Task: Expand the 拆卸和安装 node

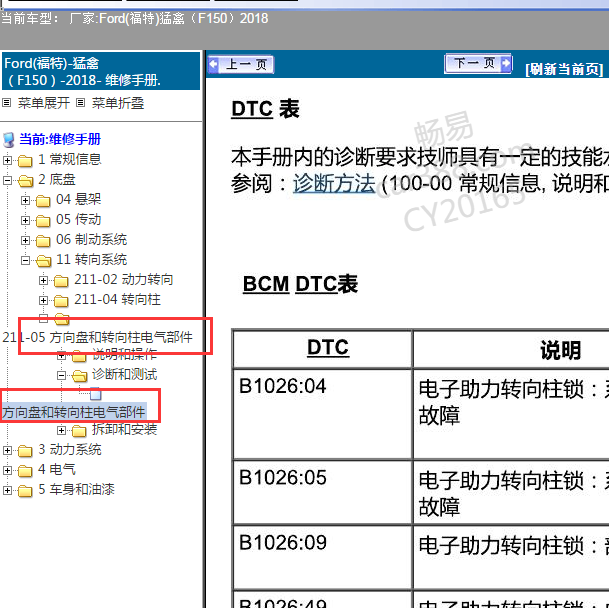Action: point(61,430)
